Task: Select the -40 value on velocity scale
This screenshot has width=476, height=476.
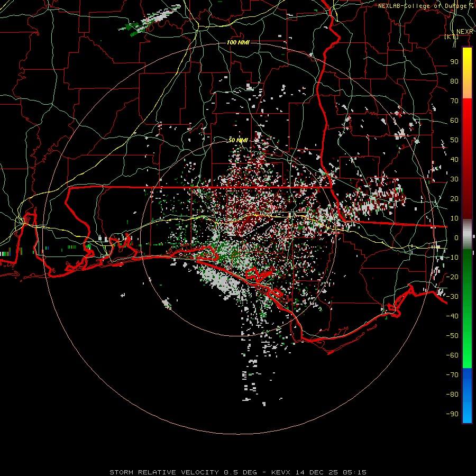Action: 452,316
